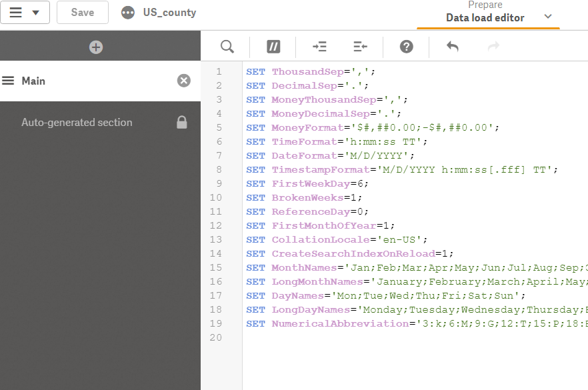Place cursor on empty line 20
588x390 pixels.
pos(333,338)
